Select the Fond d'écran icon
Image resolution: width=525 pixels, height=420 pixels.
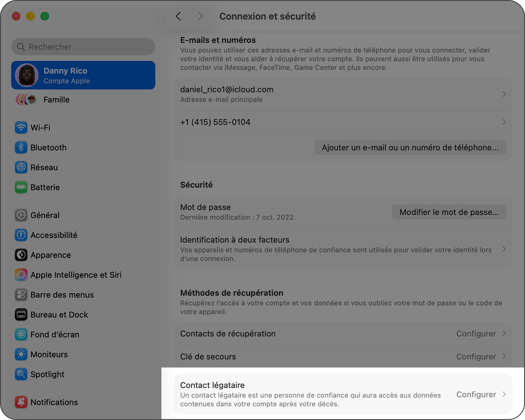(x=21, y=335)
